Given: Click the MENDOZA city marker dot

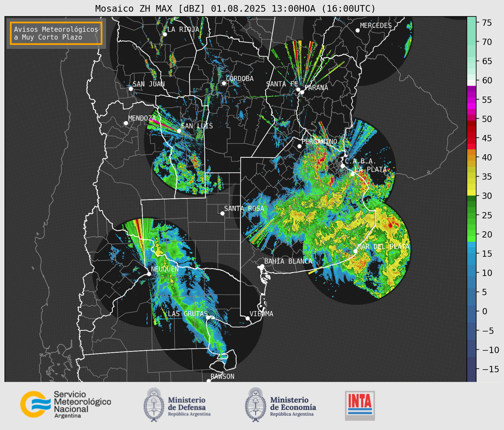Looking at the screenshot, I should pos(126,123).
